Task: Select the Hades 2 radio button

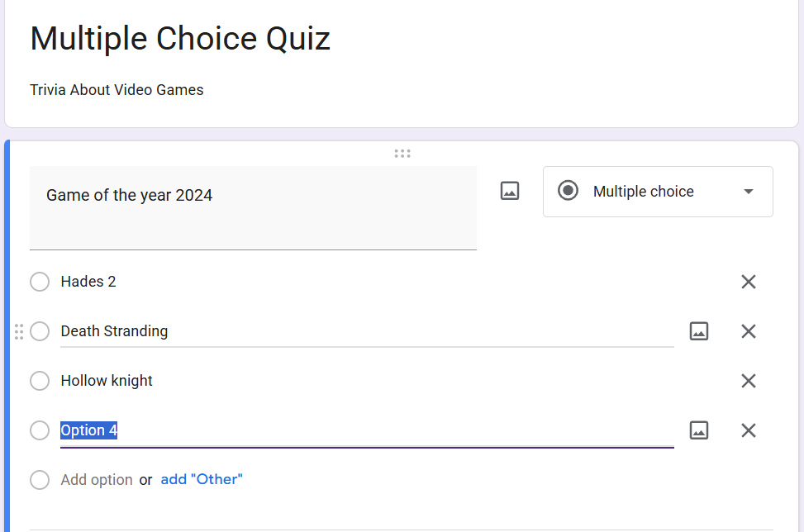Action: [39, 282]
